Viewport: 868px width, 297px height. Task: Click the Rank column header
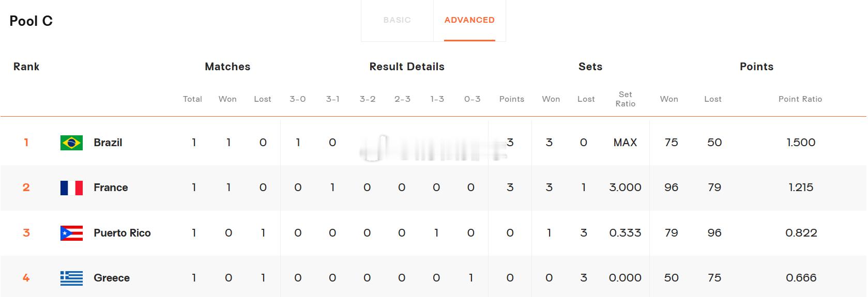[x=26, y=67]
